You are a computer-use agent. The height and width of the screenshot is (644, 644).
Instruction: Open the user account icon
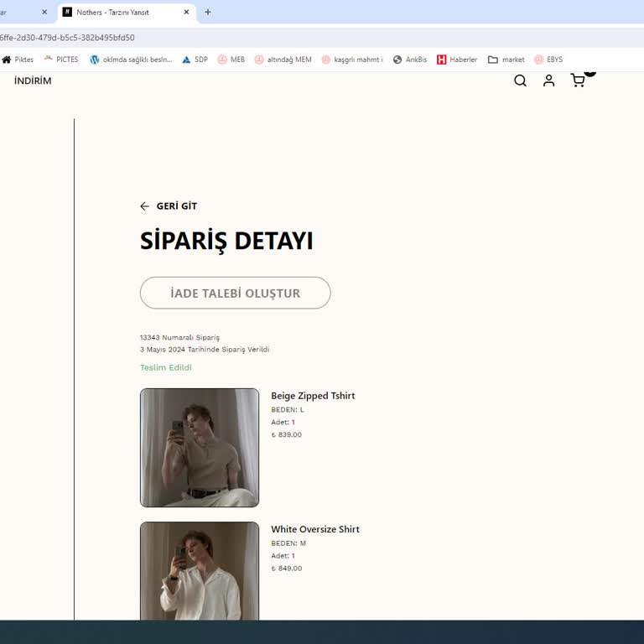[x=548, y=80]
